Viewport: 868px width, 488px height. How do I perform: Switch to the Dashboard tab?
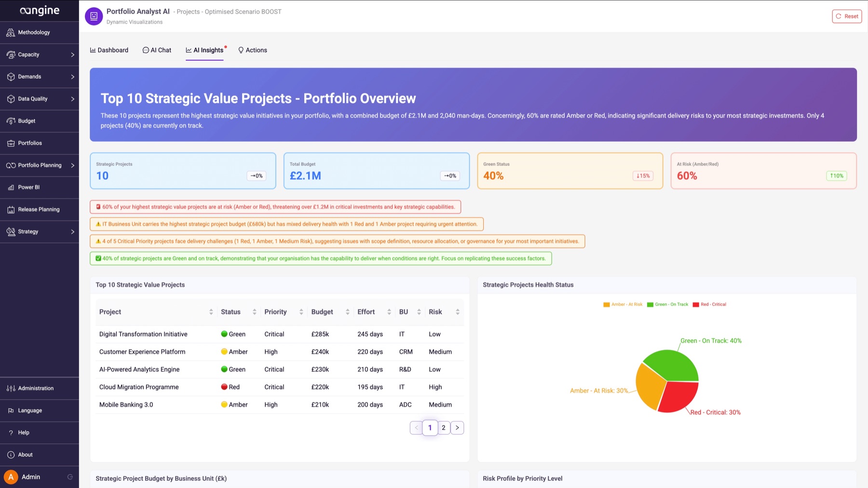(x=109, y=50)
